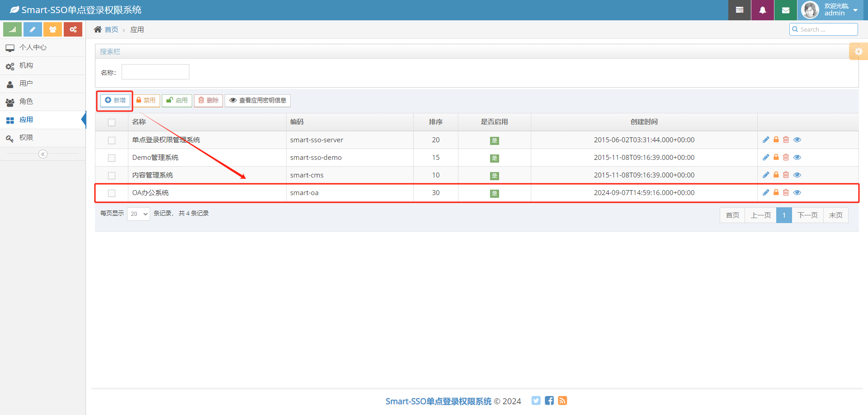View smart-oa key info with eye icon
Viewport: 868px width, 415px height.
pyautogui.click(x=797, y=192)
